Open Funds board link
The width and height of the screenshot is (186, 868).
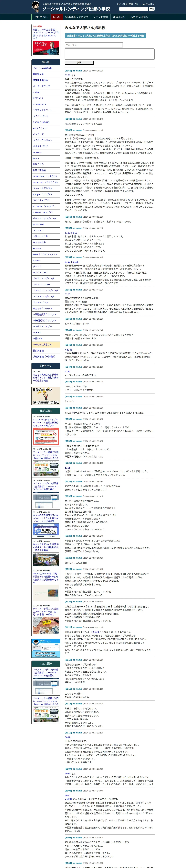46,158
